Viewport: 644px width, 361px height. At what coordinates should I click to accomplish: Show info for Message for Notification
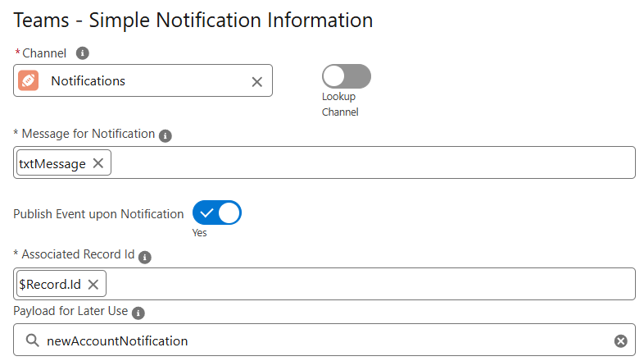(x=166, y=135)
